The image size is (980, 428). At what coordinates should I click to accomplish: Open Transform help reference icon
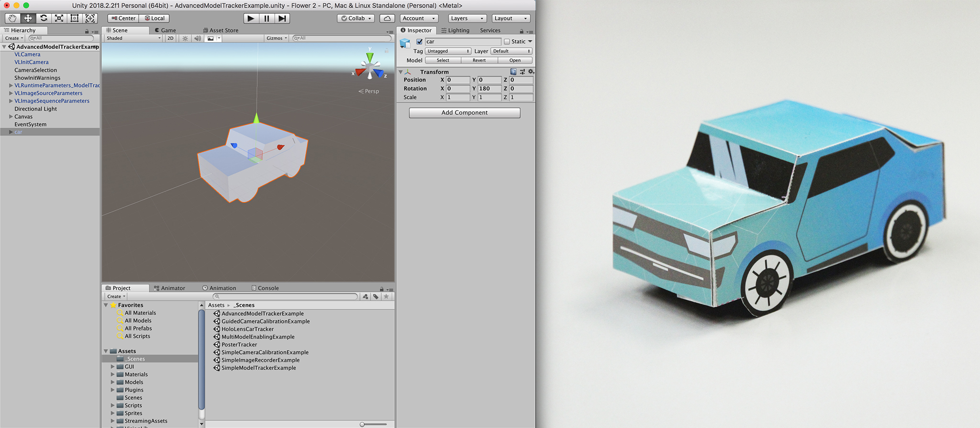click(x=513, y=72)
